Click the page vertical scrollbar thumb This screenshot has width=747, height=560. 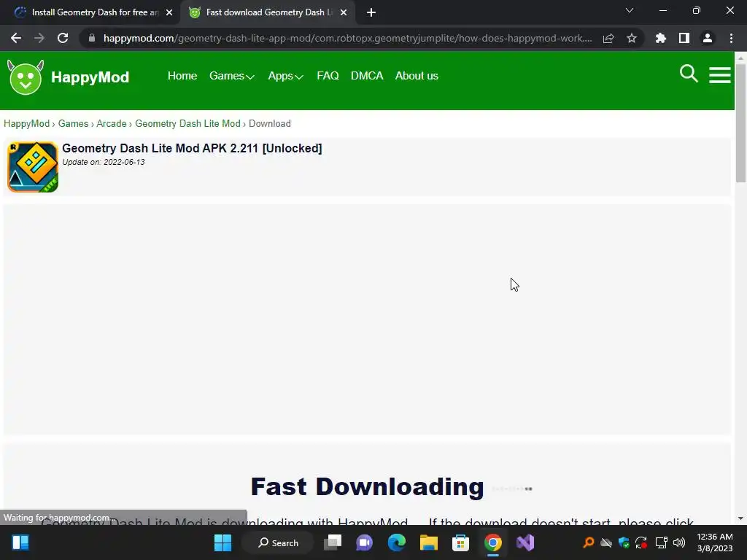(x=740, y=122)
